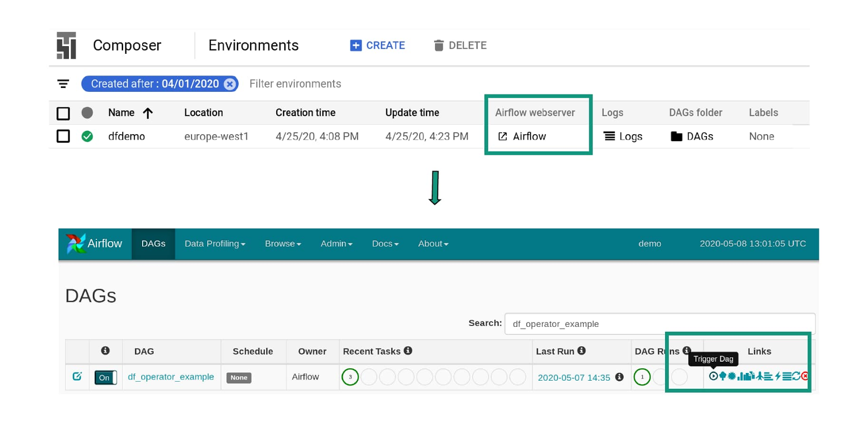Click the CREATE environment button

tap(378, 46)
